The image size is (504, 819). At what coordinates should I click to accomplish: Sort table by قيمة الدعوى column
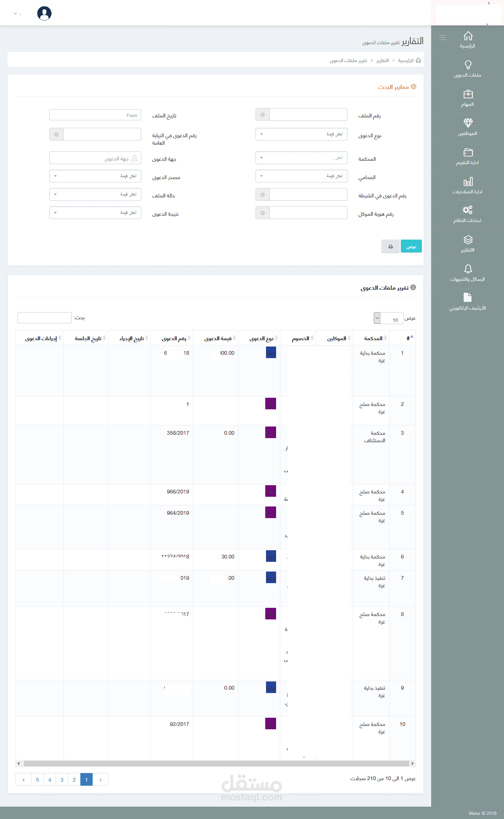click(216, 338)
